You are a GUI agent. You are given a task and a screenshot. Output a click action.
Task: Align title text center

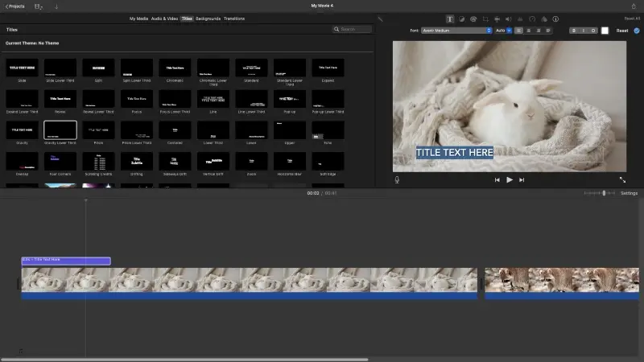[x=529, y=31]
